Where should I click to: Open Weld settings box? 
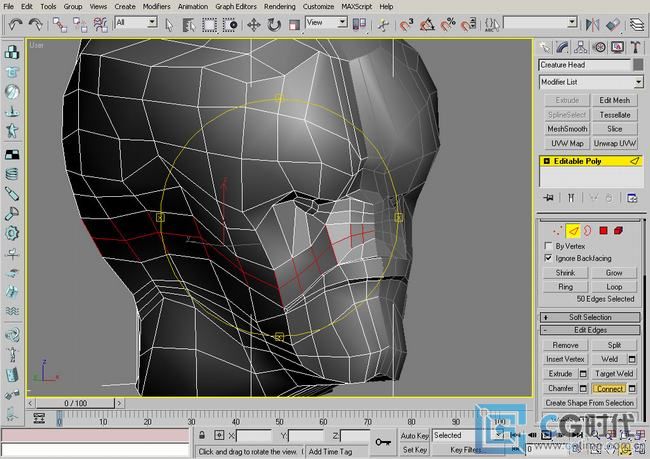[632, 359]
